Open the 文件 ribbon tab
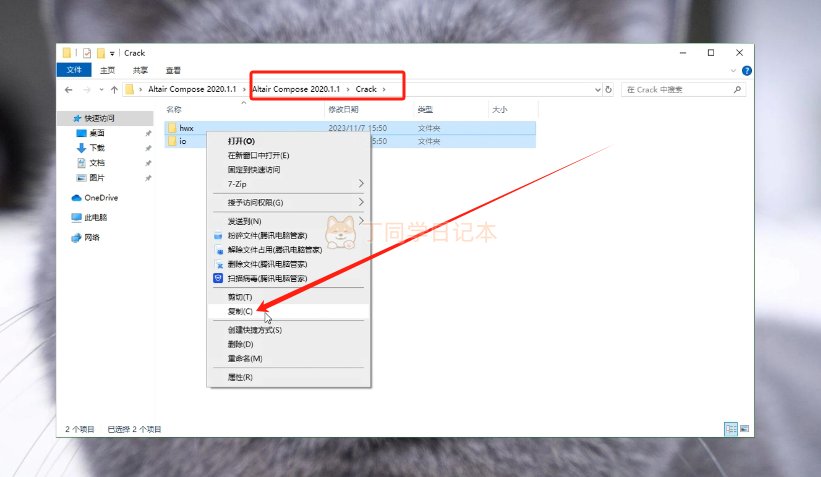 coord(74,70)
